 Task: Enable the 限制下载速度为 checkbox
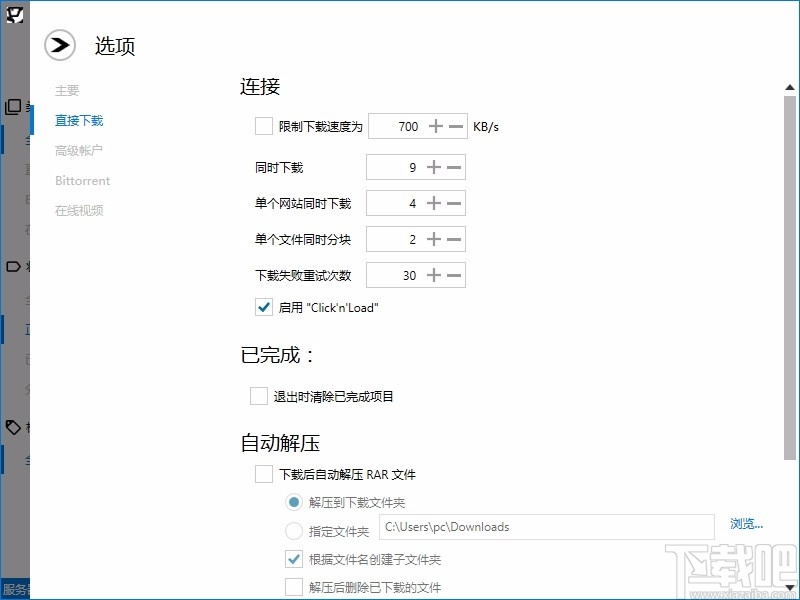tap(264, 126)
